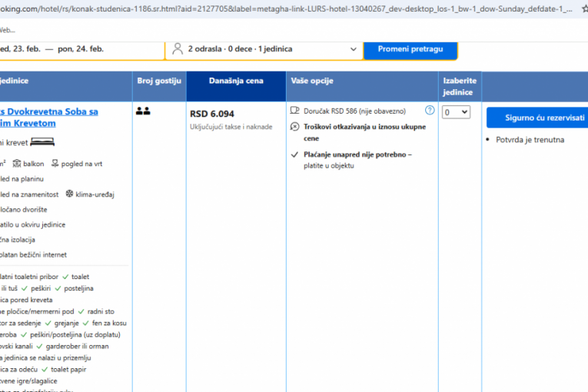Image resolution: width=588 pixels, height=392 pixels.
Task: Click the cancellation cost icon
Action: point(295,126)
